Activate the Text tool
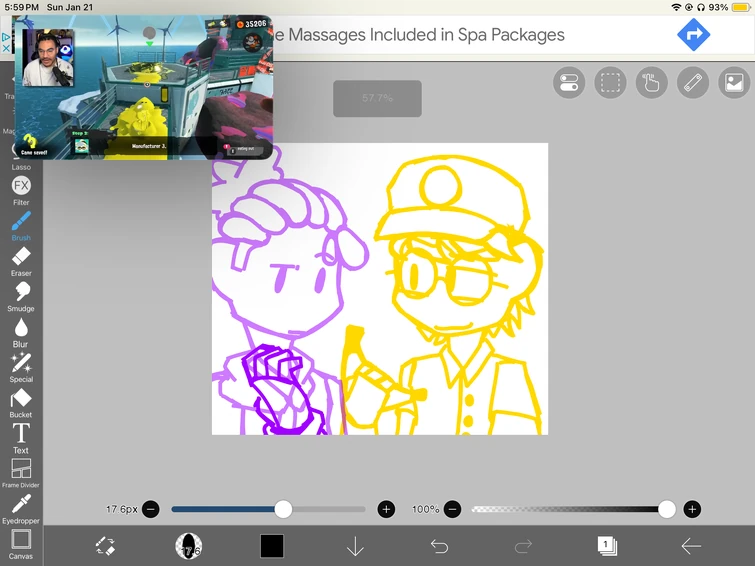 [x=21, y=439]
